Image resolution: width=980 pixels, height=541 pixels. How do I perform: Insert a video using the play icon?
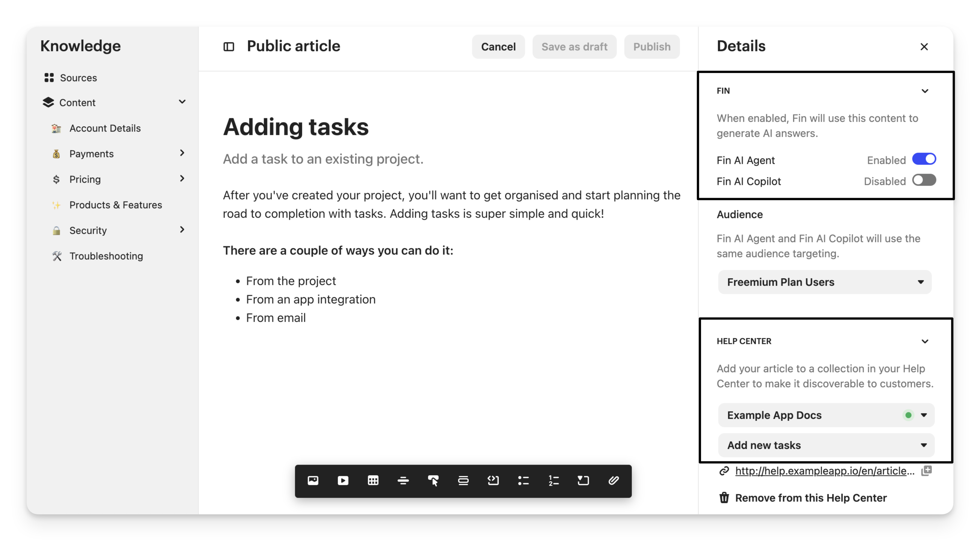click(x=343, y=480)
